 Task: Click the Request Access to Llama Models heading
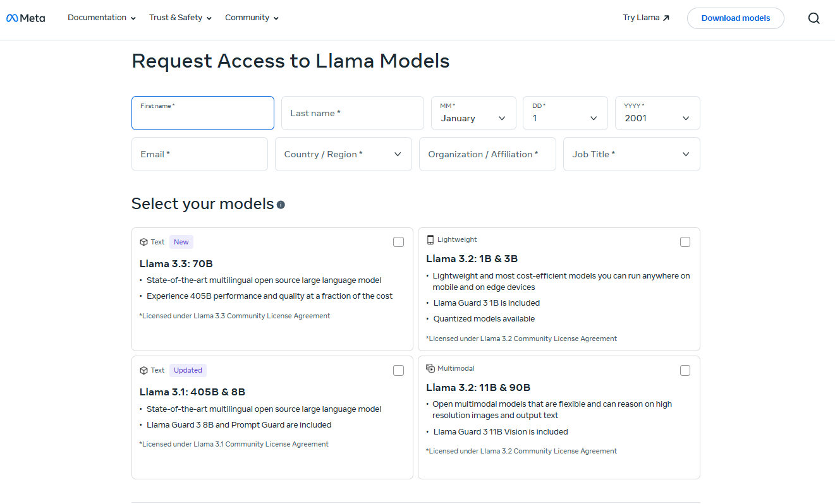click(291, 61)
